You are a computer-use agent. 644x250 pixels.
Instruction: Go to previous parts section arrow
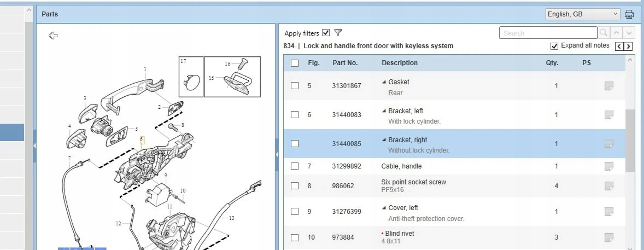tap(620, 46)
